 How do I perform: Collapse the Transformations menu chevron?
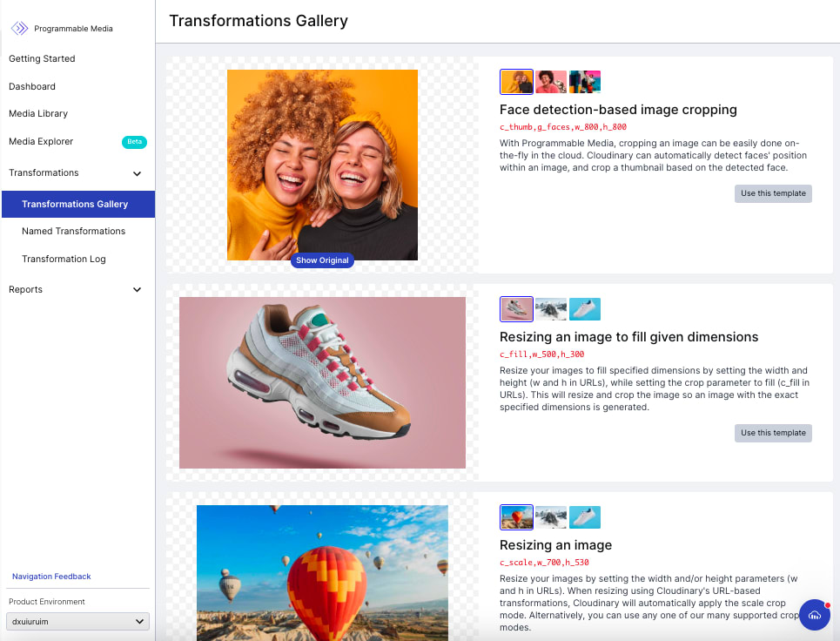point(138,173)
